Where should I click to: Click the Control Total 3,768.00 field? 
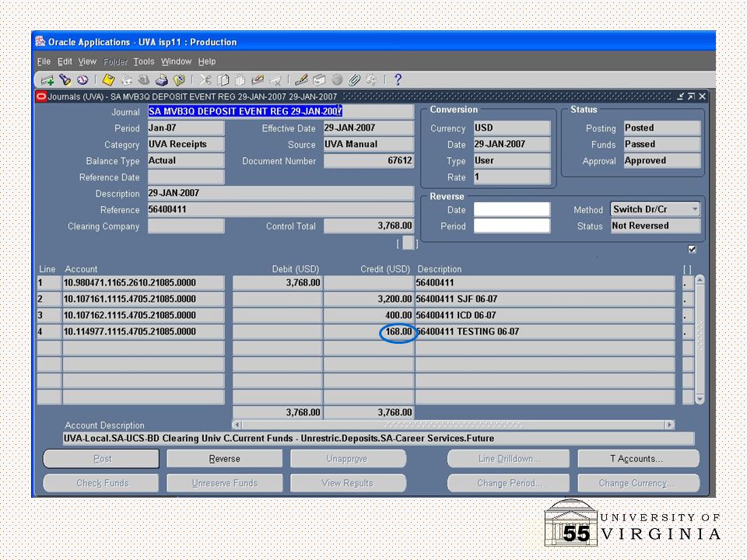(x=369, y=226)
